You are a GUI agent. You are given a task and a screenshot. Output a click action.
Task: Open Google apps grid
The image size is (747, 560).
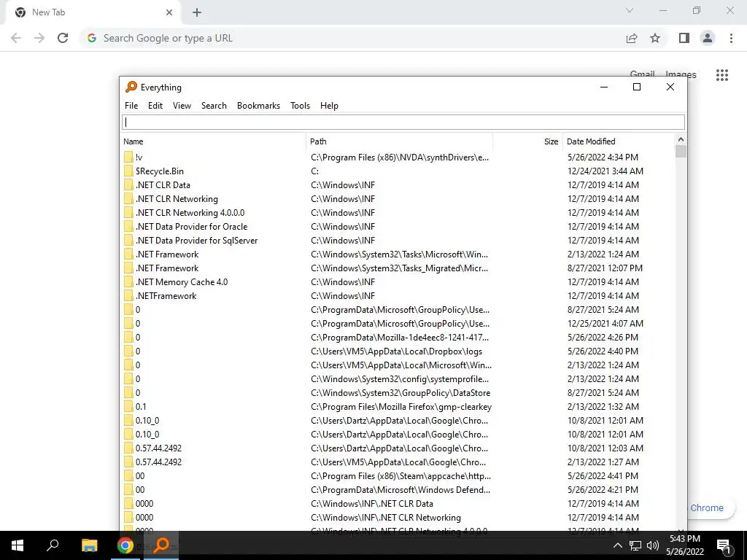pos(722,75)
